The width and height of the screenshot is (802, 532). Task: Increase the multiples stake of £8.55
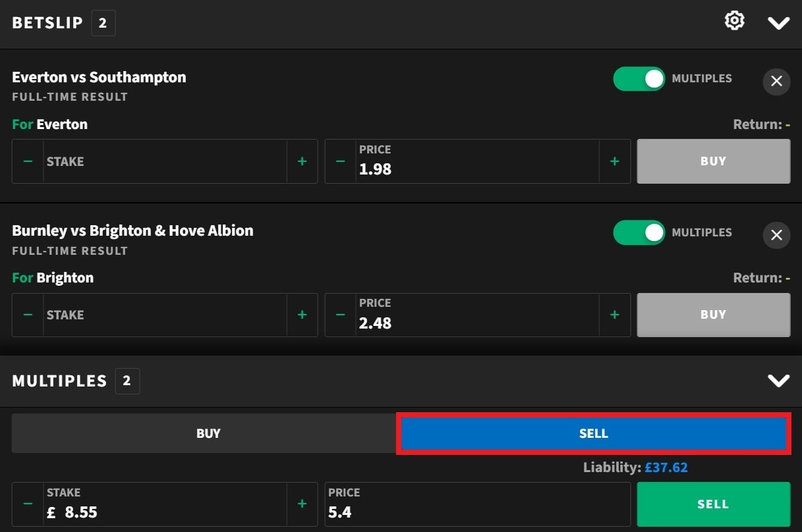coord(302,504)
